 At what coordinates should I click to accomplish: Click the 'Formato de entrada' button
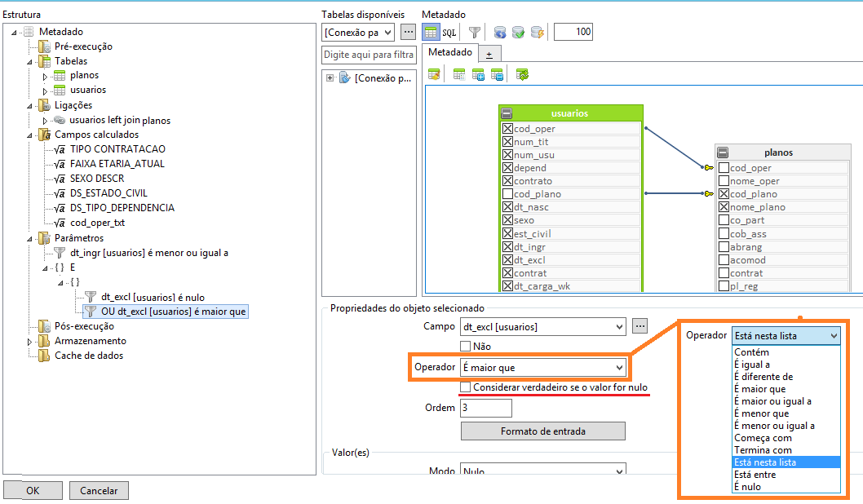pos(542,431)
